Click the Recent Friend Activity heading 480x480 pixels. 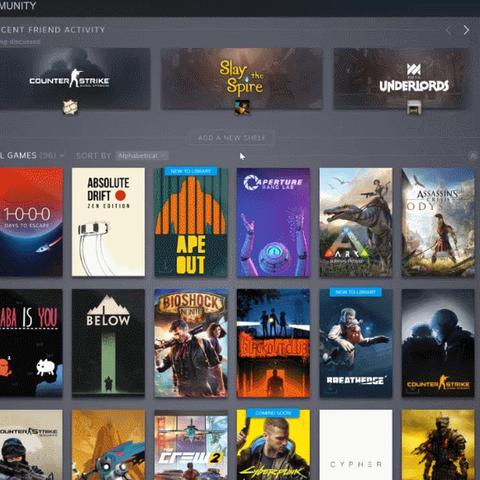pos(52,30)
